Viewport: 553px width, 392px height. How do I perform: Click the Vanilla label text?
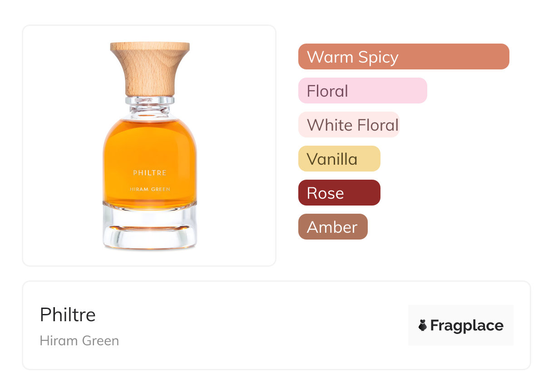tap(332, 159)
